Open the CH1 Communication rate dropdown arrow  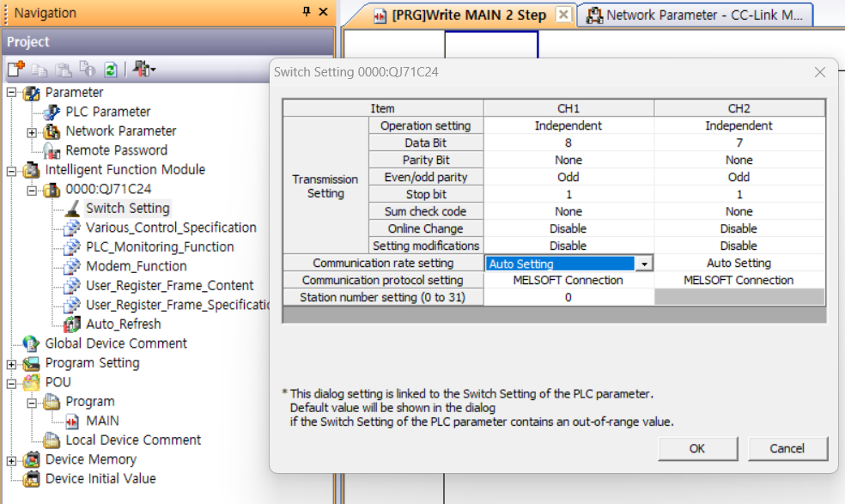pos(644,264)
